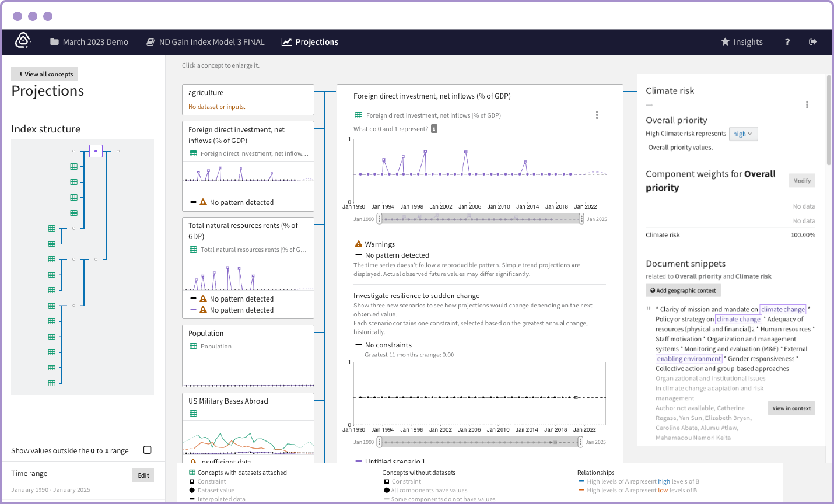Viewport: 834px width, 504px height.
Task: Click info icon next to 'What do 0 and 1 represent?'
Action: coord(434,129)
